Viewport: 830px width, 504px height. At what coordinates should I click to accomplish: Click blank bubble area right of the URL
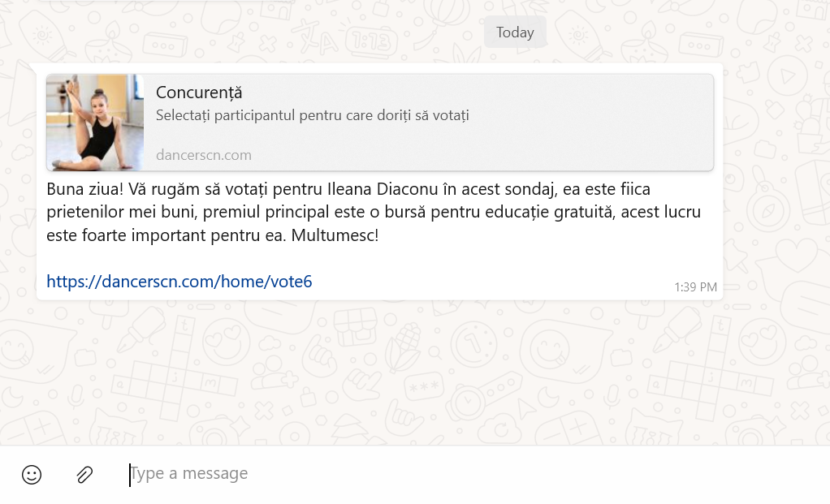487,282
